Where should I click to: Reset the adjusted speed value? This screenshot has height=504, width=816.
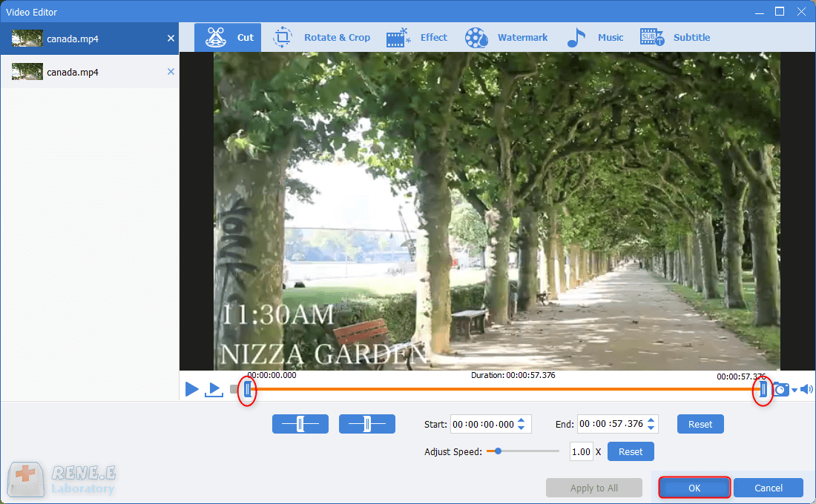(630, 451)
